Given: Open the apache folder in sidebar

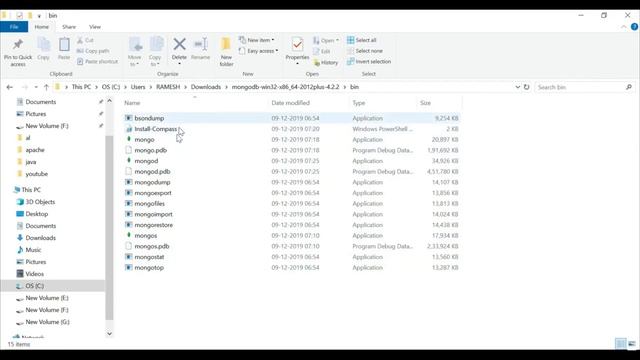Looking at the screenshot, I should (x=35, y=150).
